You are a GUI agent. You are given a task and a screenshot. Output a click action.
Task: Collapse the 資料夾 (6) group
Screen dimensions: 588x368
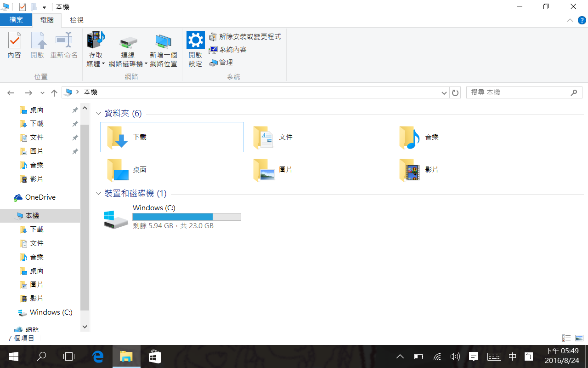[x=98, y=114]
